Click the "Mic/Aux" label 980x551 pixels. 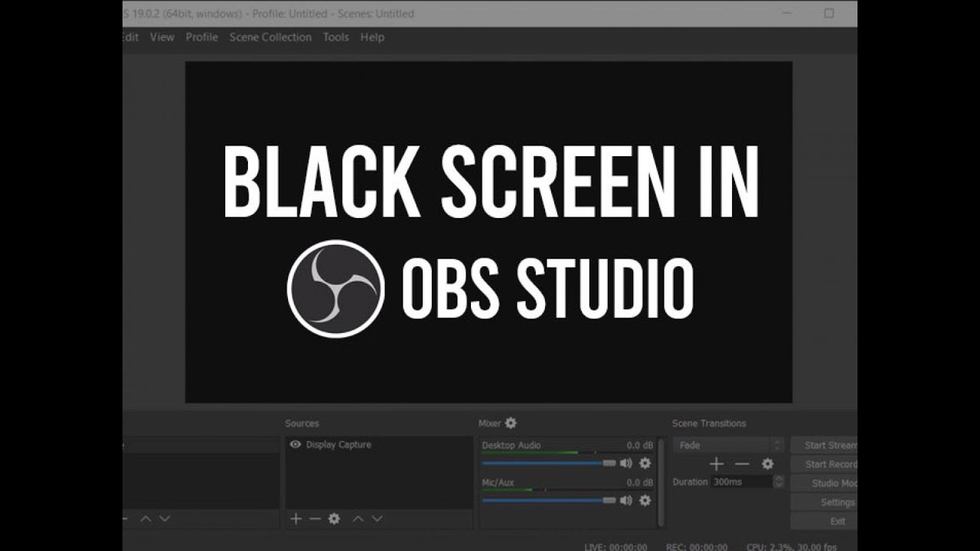point(498,483)
